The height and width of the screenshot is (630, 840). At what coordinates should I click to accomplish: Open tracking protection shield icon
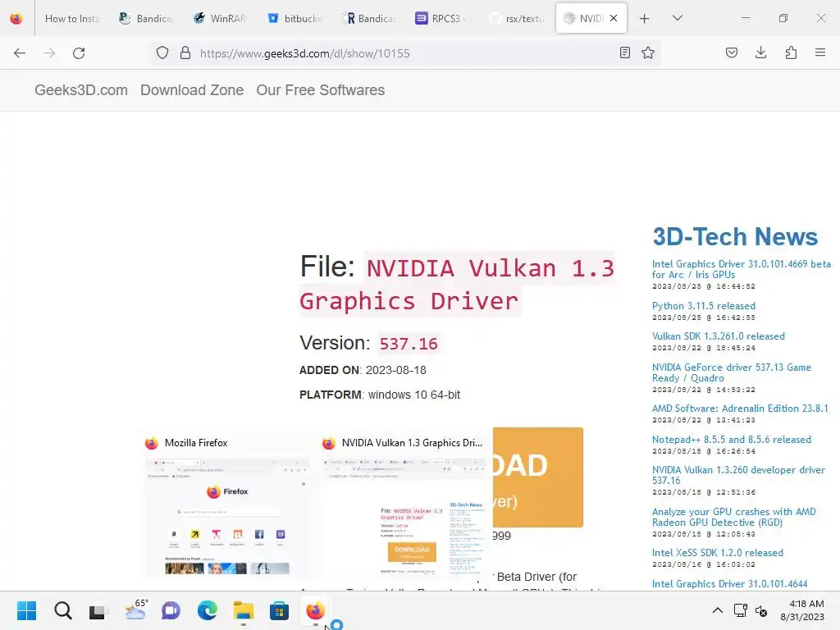click(162, 53)
